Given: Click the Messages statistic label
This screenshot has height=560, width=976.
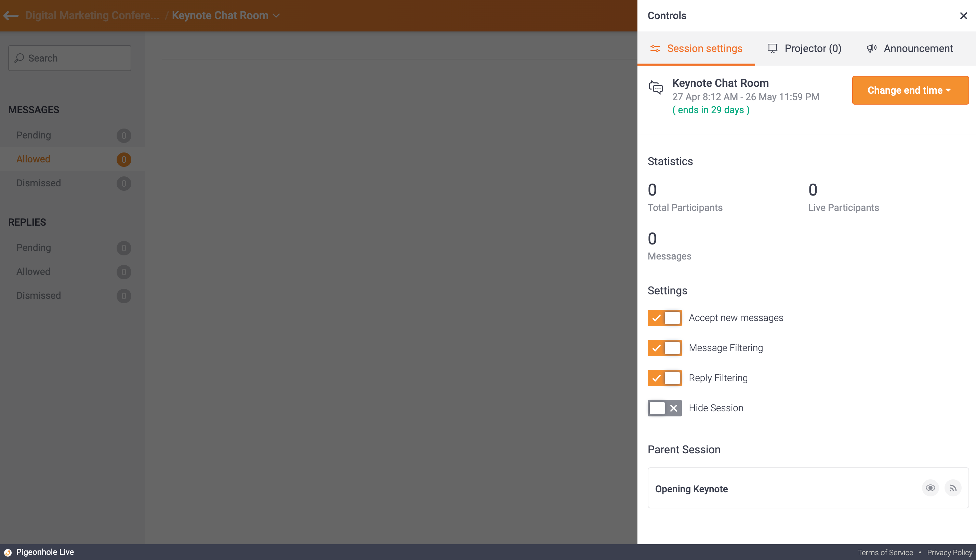Looking at the screenshot, I should [x=669, y=256].
